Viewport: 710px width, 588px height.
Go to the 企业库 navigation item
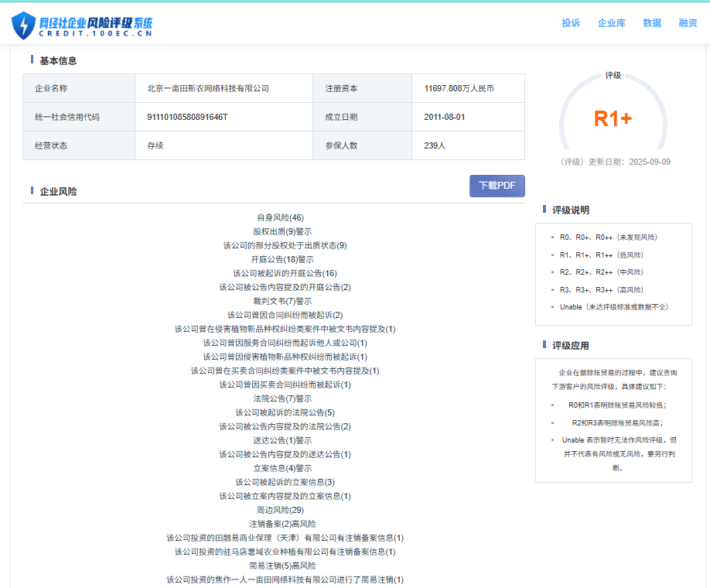click(x=611, y=23)
